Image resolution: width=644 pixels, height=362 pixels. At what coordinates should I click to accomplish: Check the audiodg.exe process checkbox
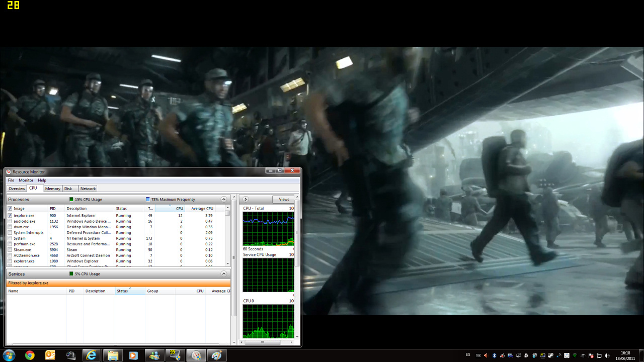pyautogui.click(x=10, y=221)
